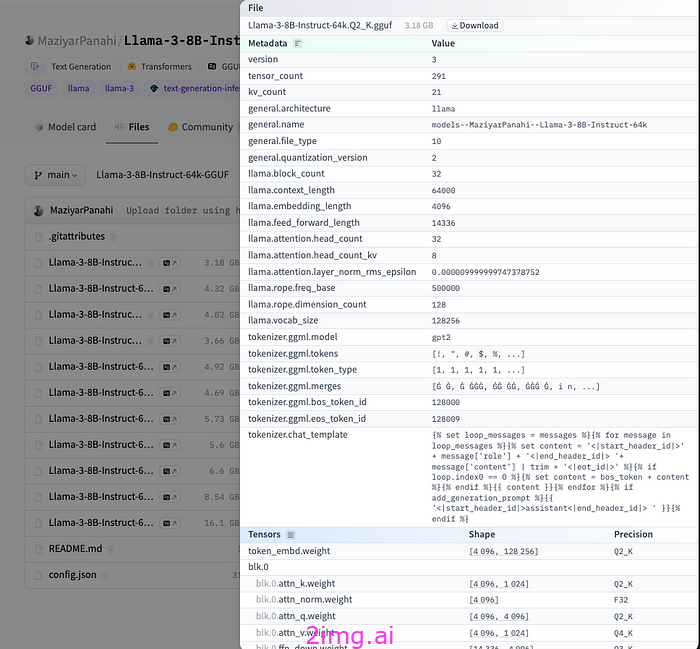Open GGUF viewer for the 5.73 GB file
700x649 pixels.
coord(170,419)
